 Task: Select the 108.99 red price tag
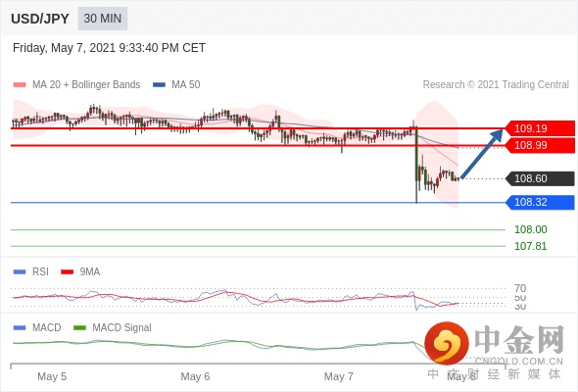tap(540, 145)
